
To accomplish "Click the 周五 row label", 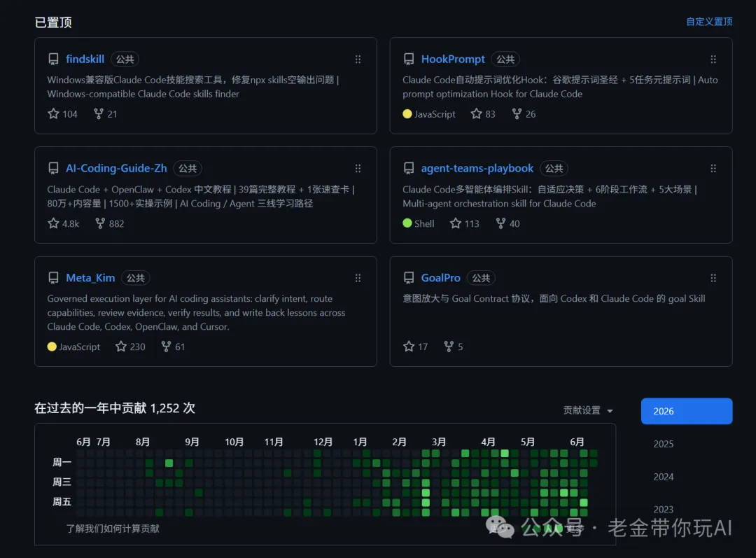I will (62, 501).
